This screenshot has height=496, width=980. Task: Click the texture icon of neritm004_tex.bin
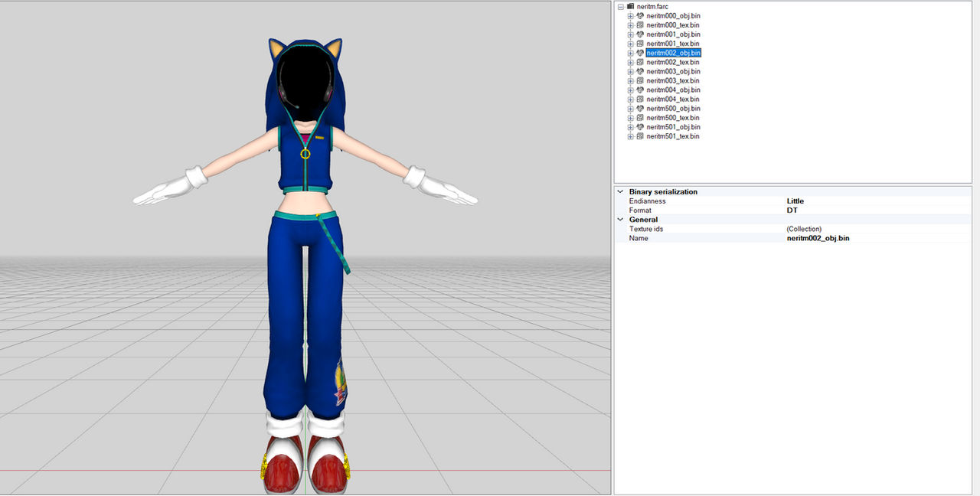click(x=640, y=99)
